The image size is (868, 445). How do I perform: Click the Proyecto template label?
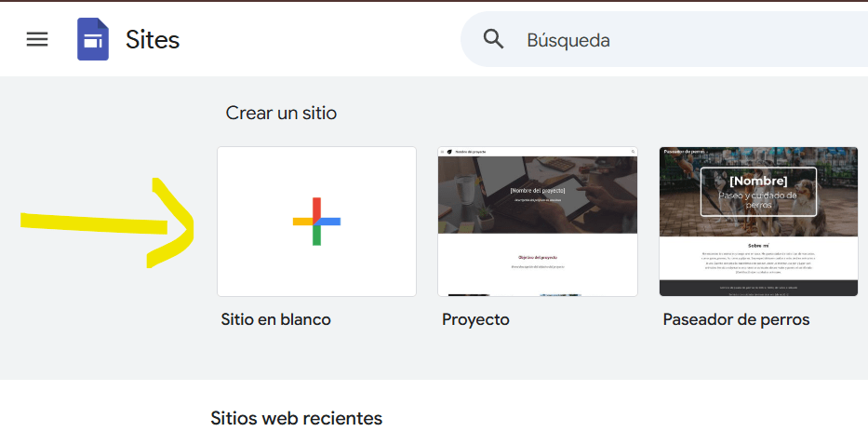click(x=475, y=319)
